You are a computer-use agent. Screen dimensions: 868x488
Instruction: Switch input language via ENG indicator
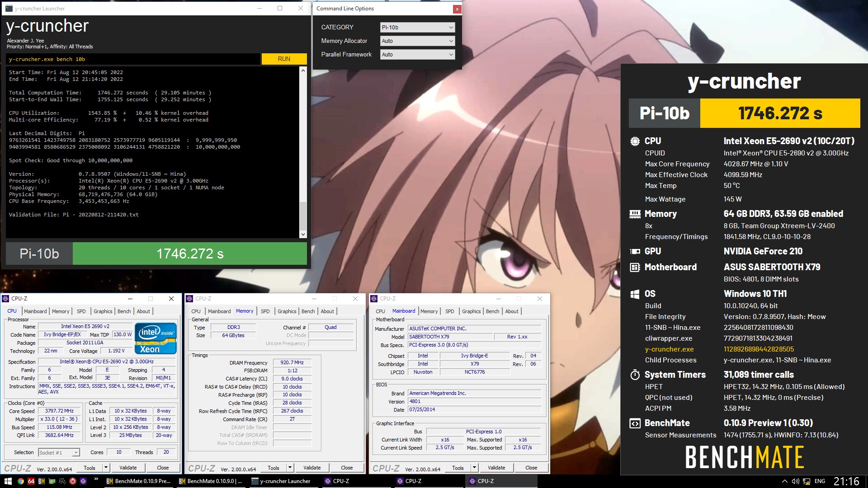click(x=820, y=481)
